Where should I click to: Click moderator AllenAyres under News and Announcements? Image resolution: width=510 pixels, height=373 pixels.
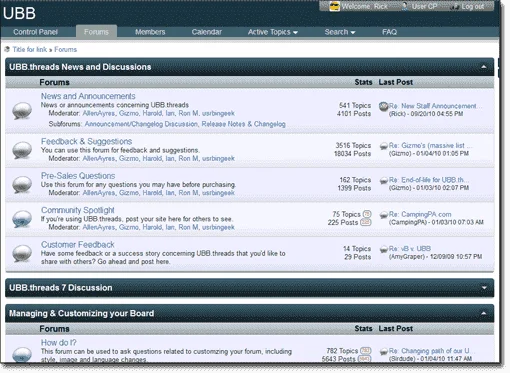pyautogui.click(x=99, y=113)
